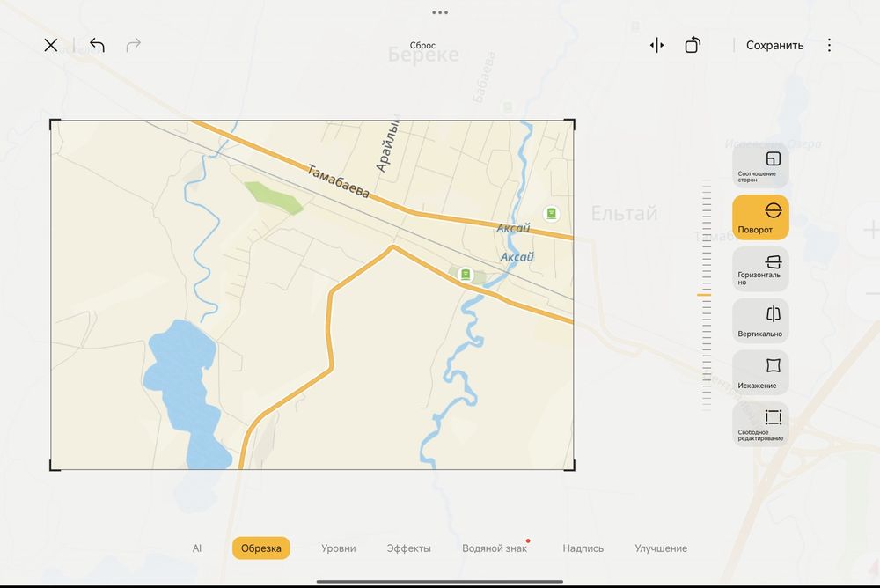This screenshot has width=880, height=588.
Task: Close the photo editor with the X icon
Action: pos(50,45)
